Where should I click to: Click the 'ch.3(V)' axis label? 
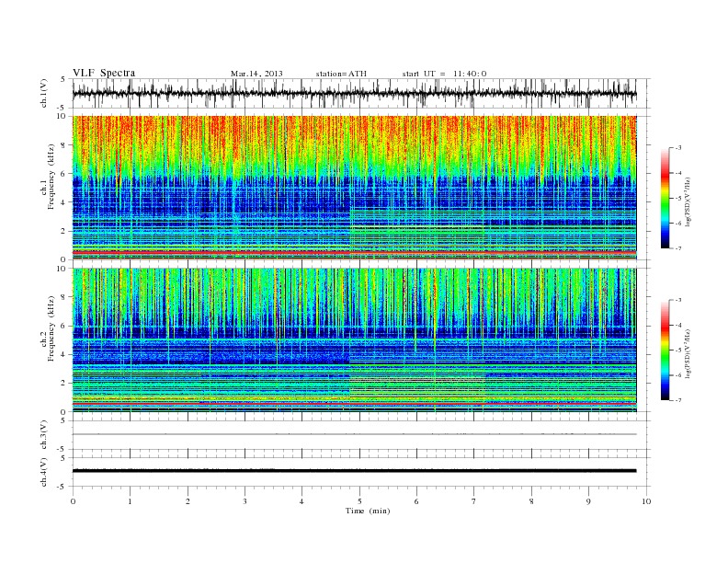click(x=44, y=435)
